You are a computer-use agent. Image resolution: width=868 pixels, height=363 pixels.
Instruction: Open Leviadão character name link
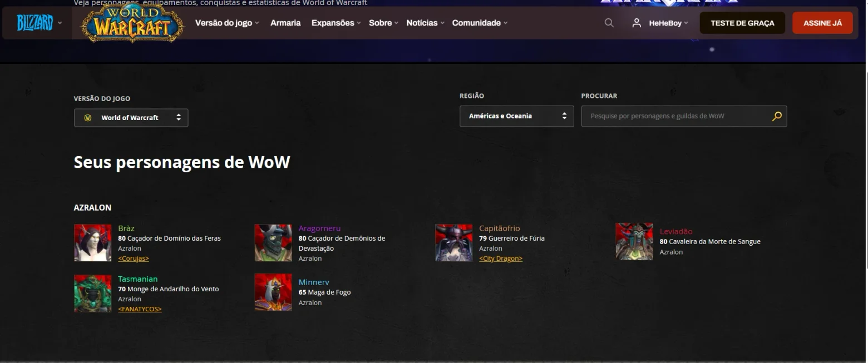pyautogui.click(x=676, y=231)
